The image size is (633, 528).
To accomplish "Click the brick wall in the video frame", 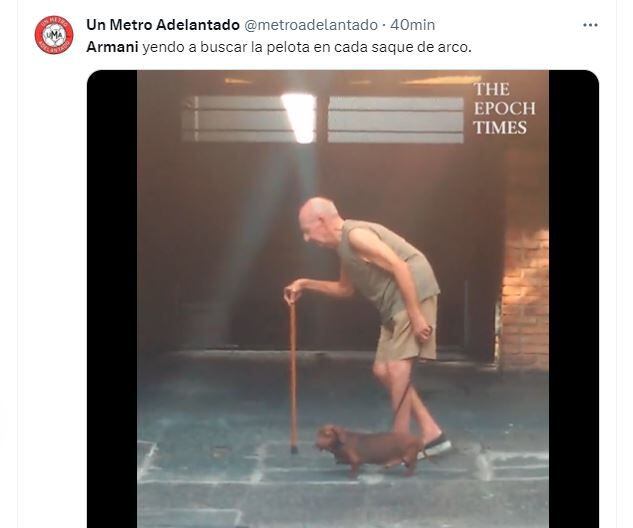I will [x=526, y=297].
